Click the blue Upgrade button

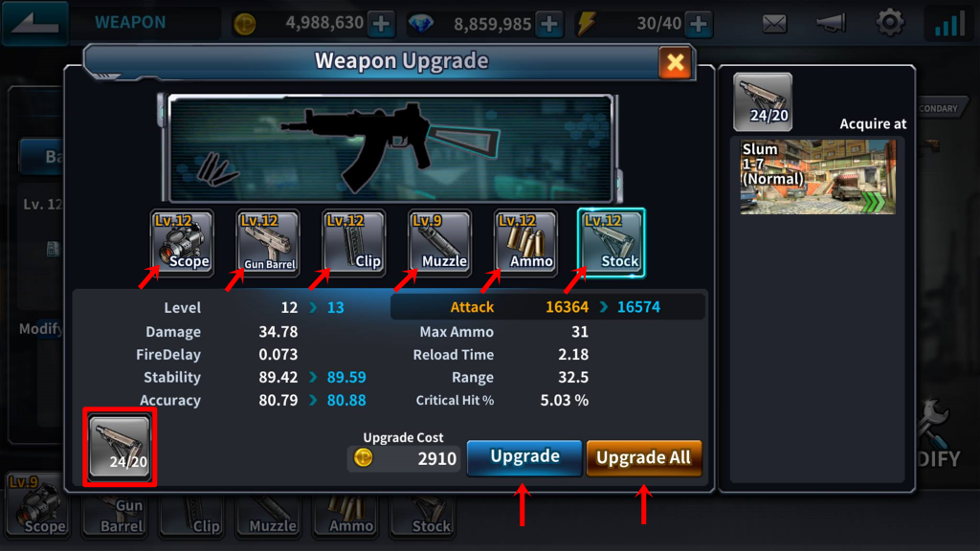tap(524, 457)
